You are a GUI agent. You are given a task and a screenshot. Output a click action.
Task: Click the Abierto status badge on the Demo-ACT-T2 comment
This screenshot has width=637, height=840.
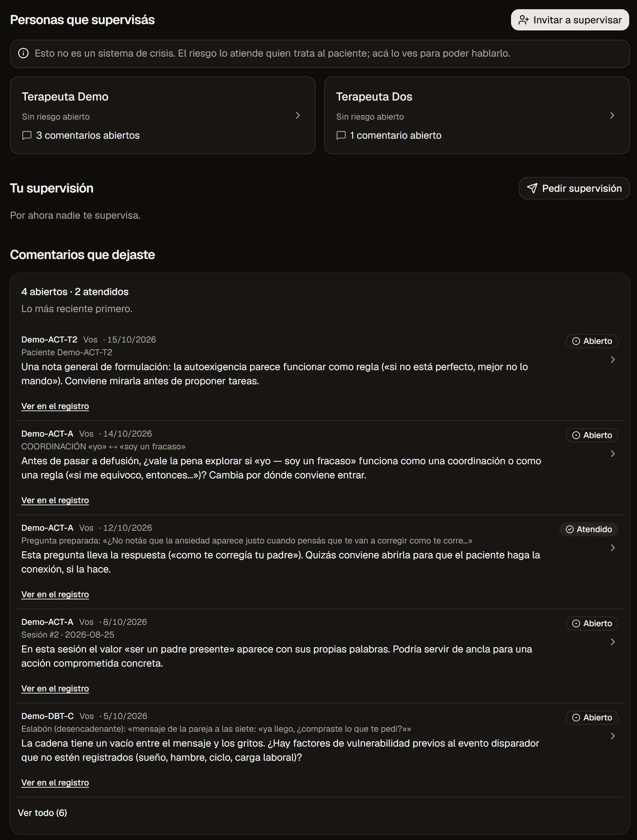[591, 341]
